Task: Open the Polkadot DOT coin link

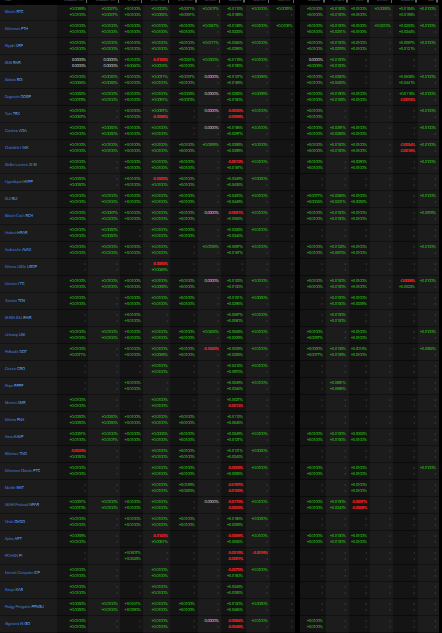Action: point(16,352)
